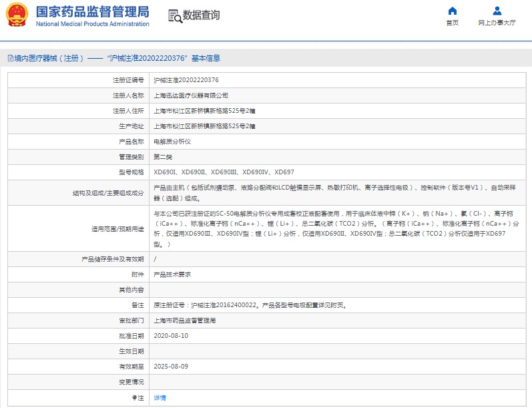The image size is (532, 408).
Task: Select approval date 2020-08-10
Action: pyautogui.click(x=171, y=336)
